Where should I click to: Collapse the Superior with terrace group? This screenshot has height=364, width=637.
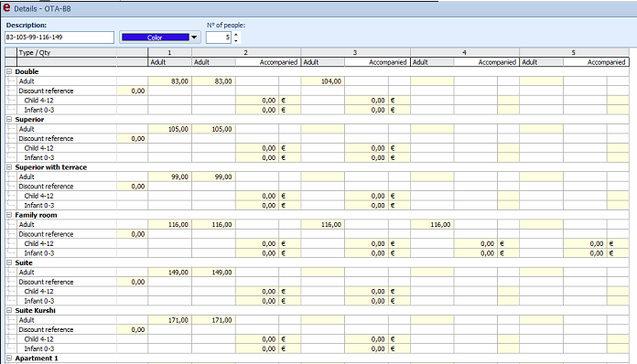9,167
